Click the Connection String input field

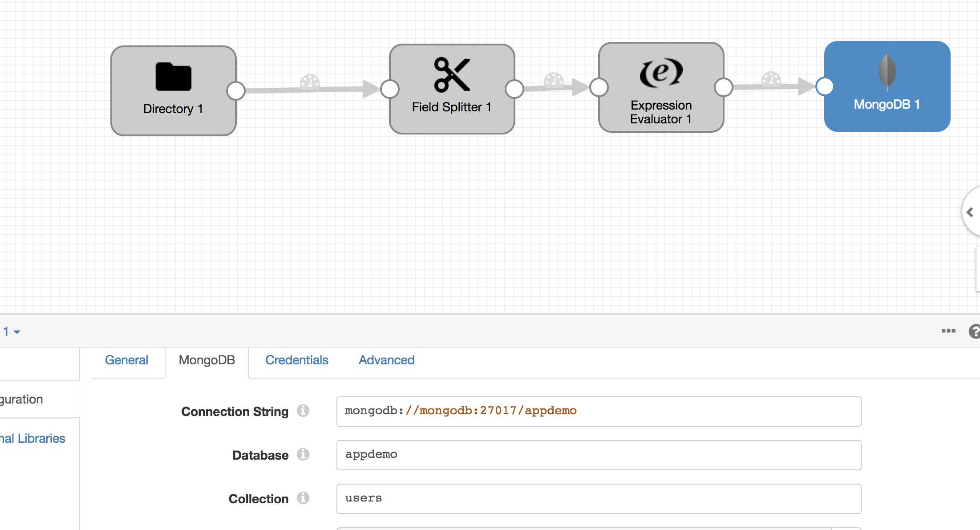(x=599, y=412)
